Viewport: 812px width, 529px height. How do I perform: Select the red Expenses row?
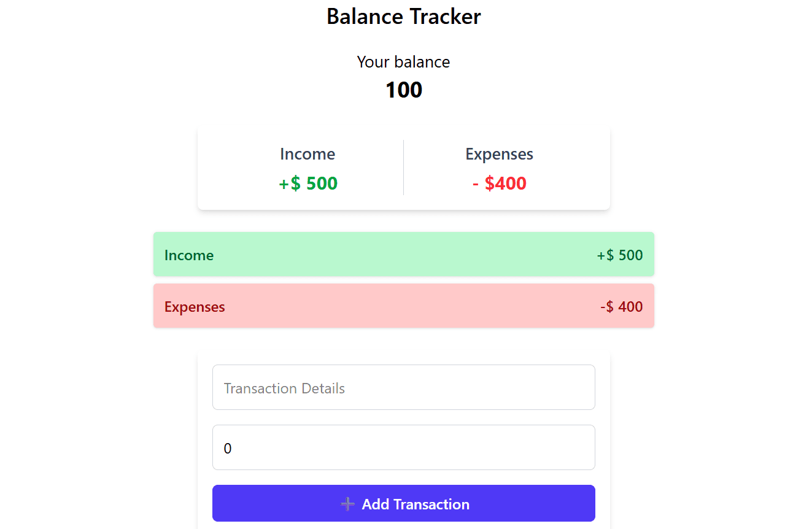click(403, 306)
